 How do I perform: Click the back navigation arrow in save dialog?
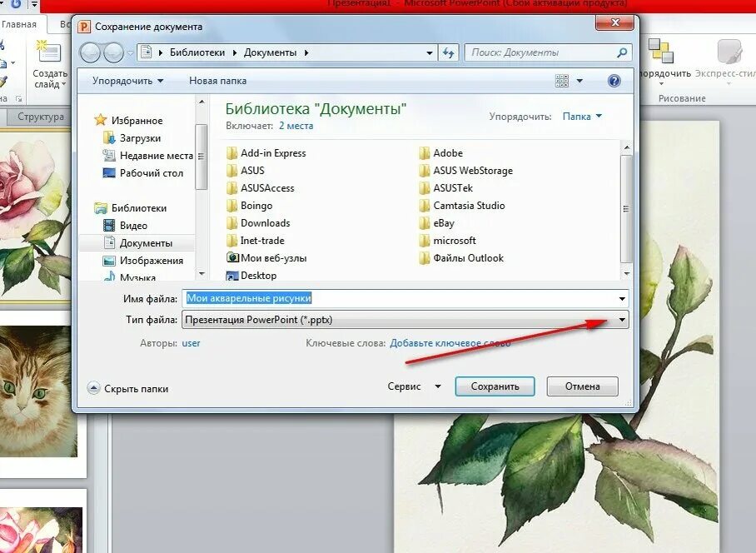[90, 52]
